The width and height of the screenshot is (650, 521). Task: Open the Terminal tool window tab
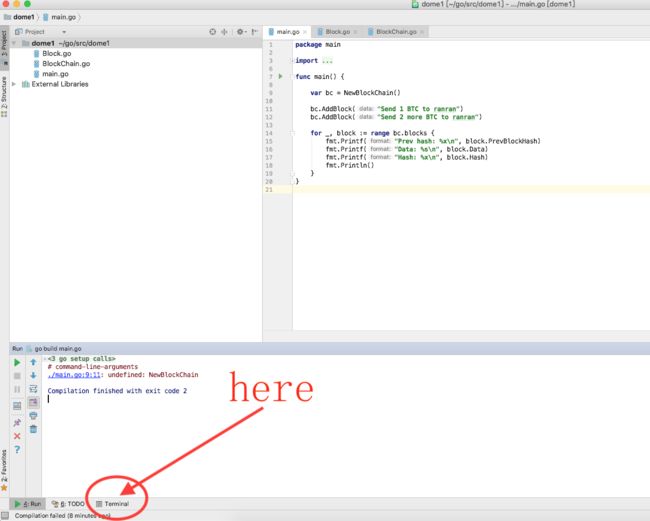pos(112,504)
